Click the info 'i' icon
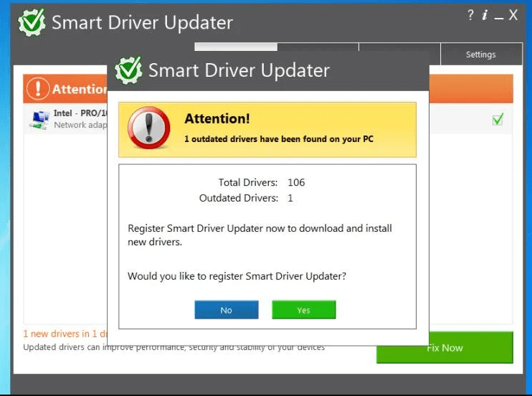Viewport: 532px width, 396px height. coord(485,15)
